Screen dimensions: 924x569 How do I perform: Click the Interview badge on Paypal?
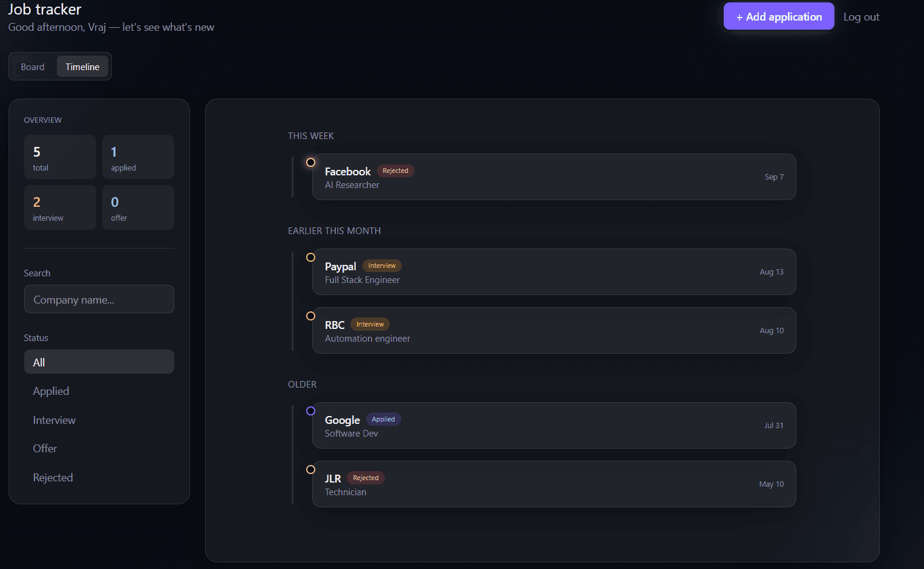click(382, 265)
